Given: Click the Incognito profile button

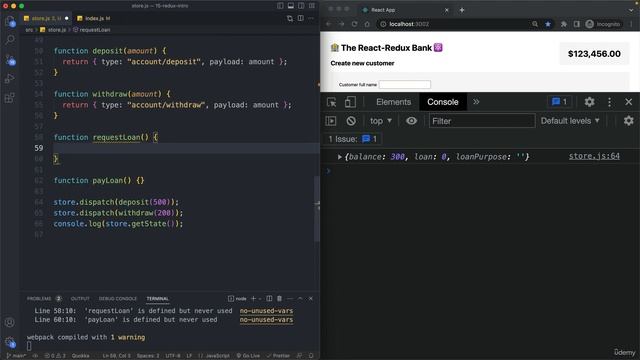Looking at the screenshot, I should (603, 24).
